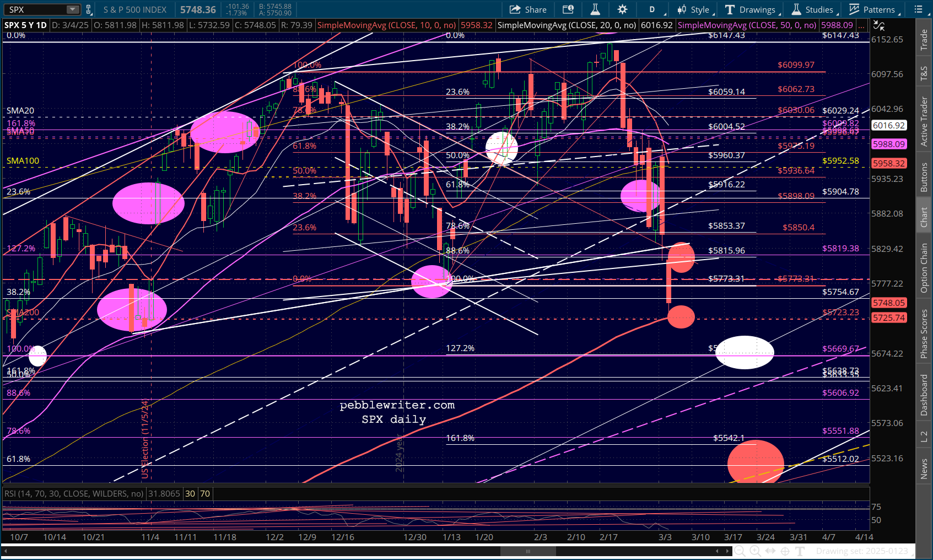933x560 pixels.
Task: Click the last price 5748.36 in header
Action: coord(198,10)
